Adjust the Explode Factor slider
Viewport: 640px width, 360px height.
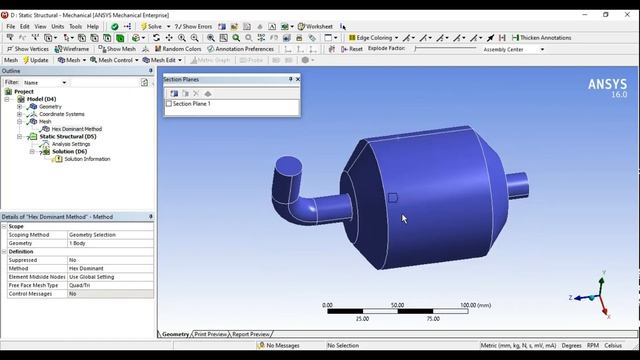point(445,49)
